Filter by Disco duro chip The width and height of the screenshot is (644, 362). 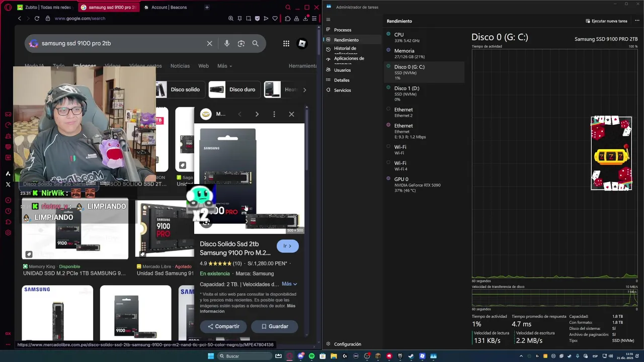234,89
